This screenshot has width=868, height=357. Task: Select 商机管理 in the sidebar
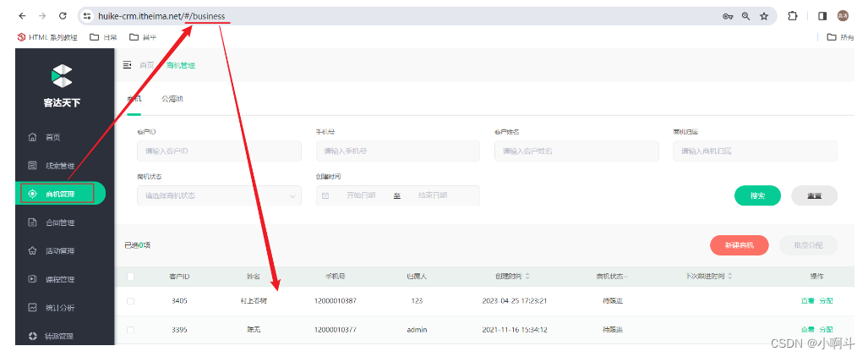point(60,194)
